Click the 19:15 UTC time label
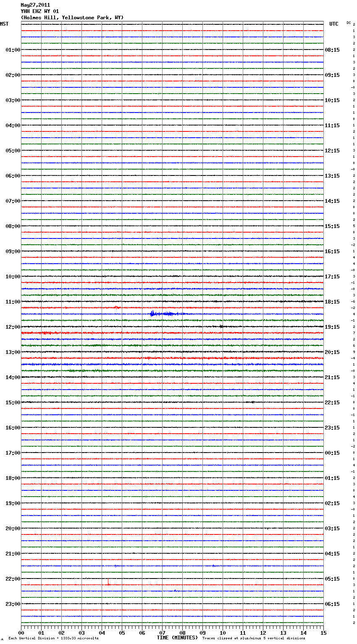The image size is (357, 644). point(332,327)
